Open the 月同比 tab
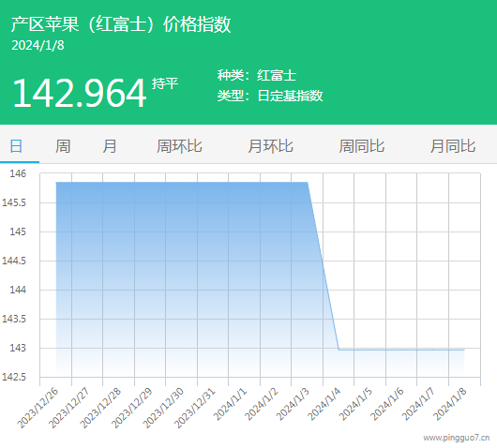This screenshot has width=497, height=448. coord(453,146)
